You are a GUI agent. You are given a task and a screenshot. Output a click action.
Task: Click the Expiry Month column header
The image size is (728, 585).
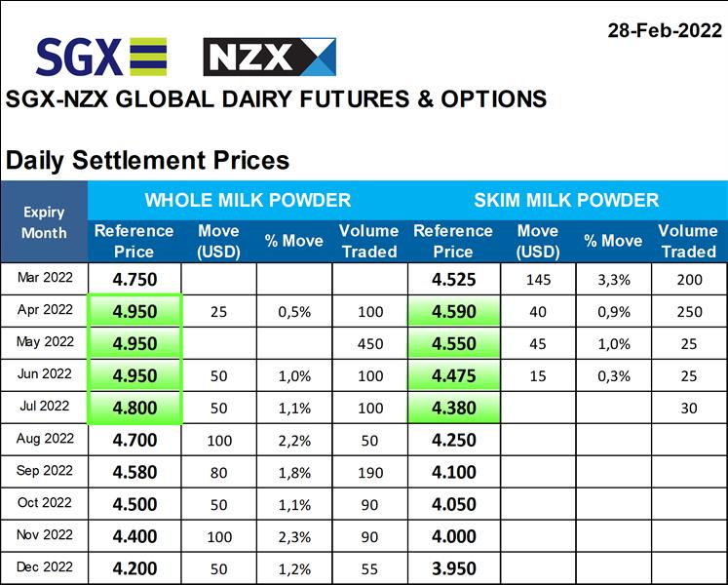pyautogui.click(x=44, y=222)
